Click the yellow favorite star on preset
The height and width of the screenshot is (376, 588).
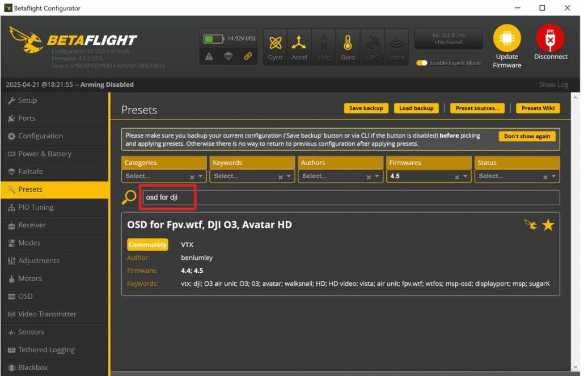(x=548, y=225)
